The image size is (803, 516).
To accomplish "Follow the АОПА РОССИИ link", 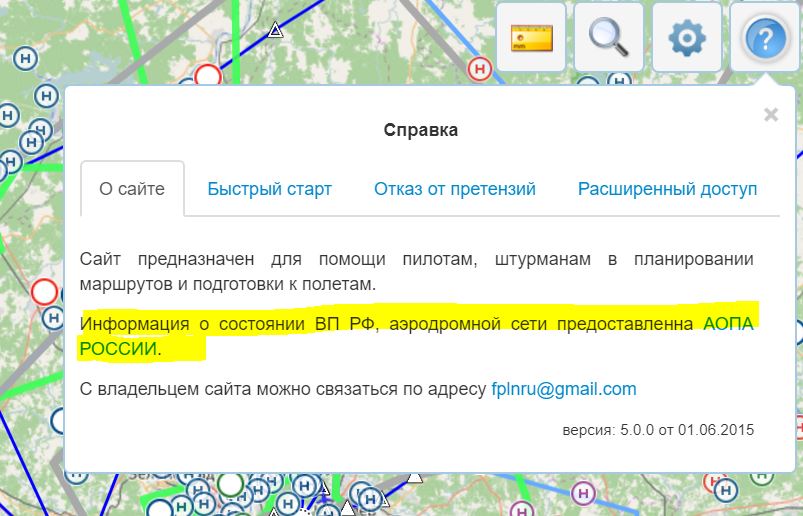I will 728,324.
